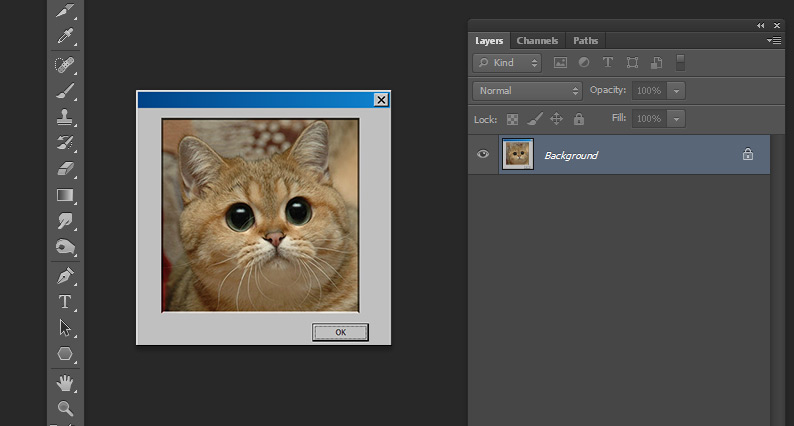The height and width of the screenshot is (426, 794).
Task: Click OK in the cat dialog
Action: pyautogui.click(x=340, y=332)
